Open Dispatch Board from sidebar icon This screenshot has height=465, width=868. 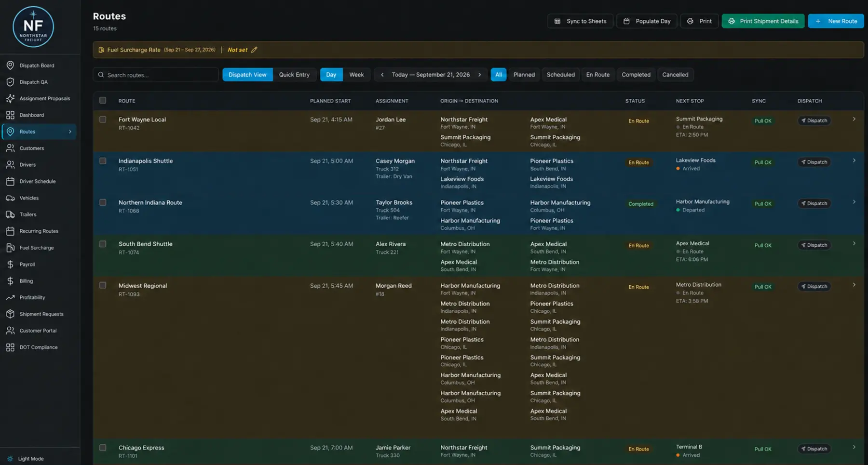click(x=10, y=66)
